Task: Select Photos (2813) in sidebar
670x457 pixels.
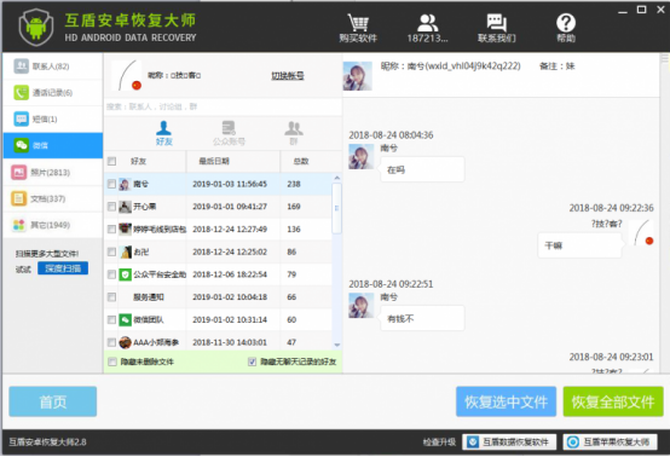Action: (53, 172)
